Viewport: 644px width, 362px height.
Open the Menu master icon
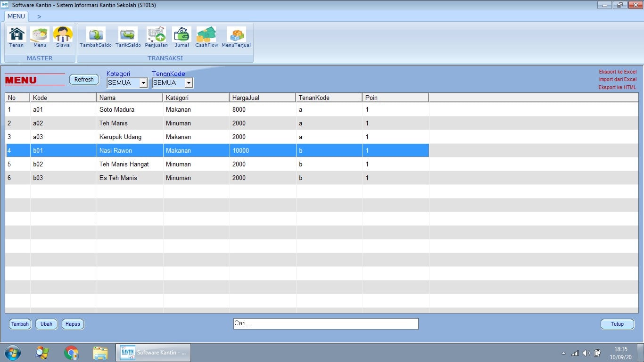(x=40, y=37)
